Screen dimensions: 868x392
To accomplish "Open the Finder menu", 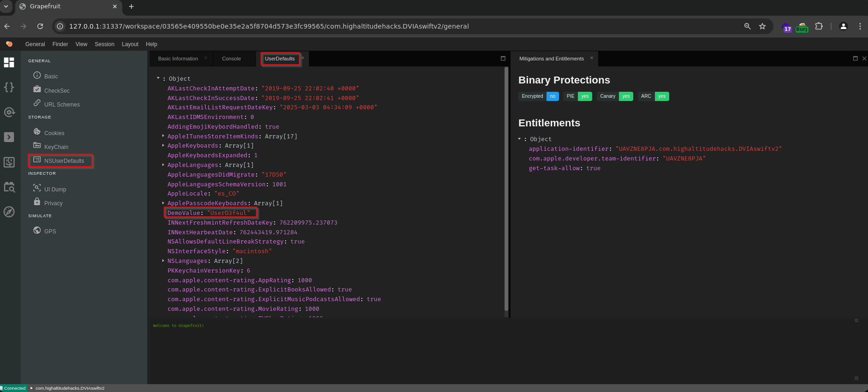I will click(60, 44).
